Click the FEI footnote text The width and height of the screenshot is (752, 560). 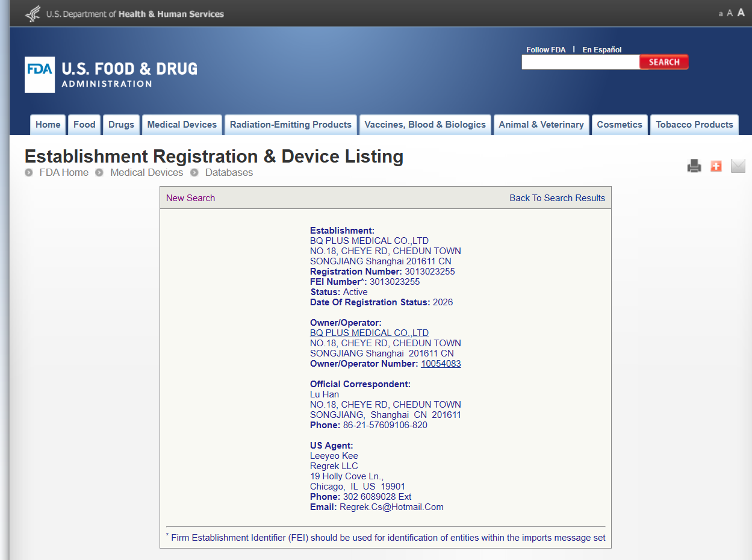tap(386, 538)
